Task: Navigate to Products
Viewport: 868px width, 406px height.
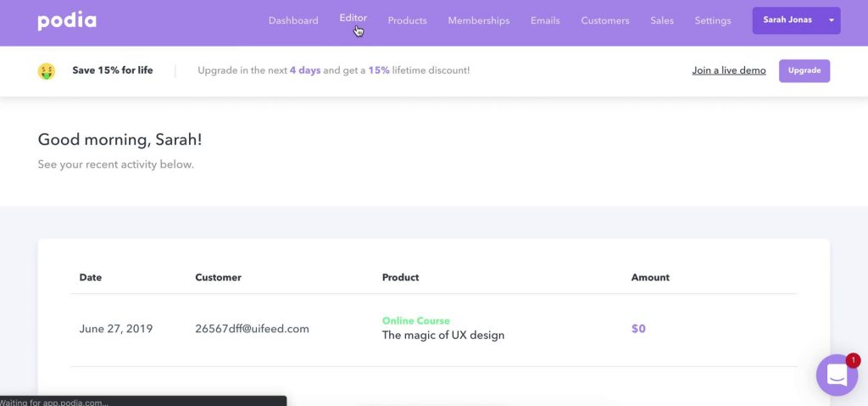Action: [x=407, y=20]
